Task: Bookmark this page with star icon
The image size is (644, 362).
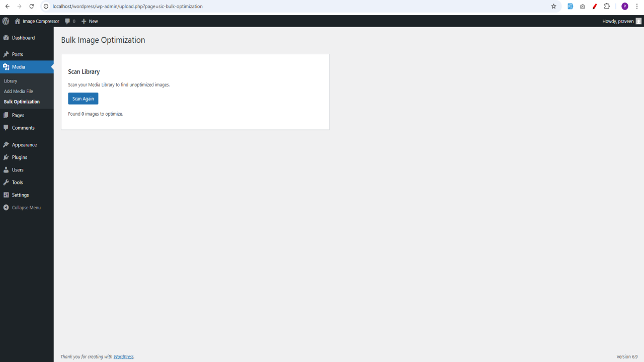Action: point(553,7)
